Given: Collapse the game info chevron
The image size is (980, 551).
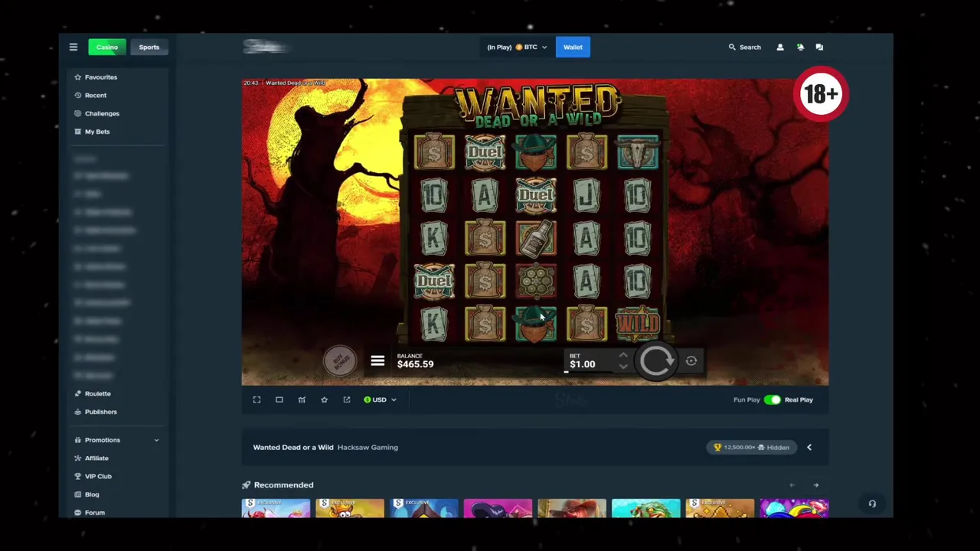Looking at the screenshot, I should [809, 447].
